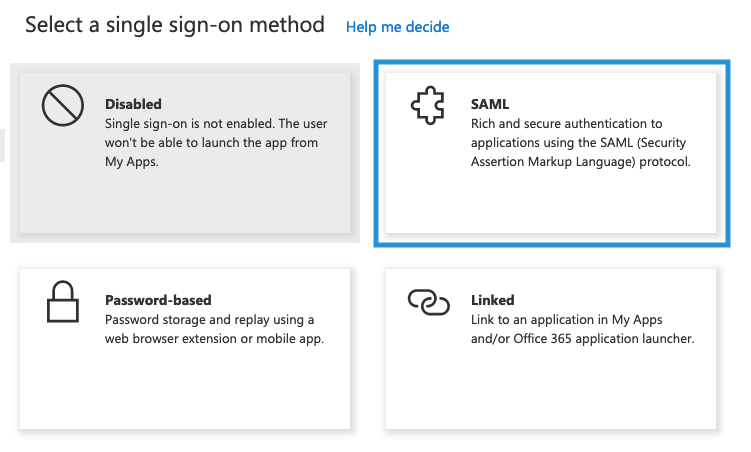This screenshot has width=751, height=452.
Task: Click blank lower area of Linked card
Action: [550, 395]
